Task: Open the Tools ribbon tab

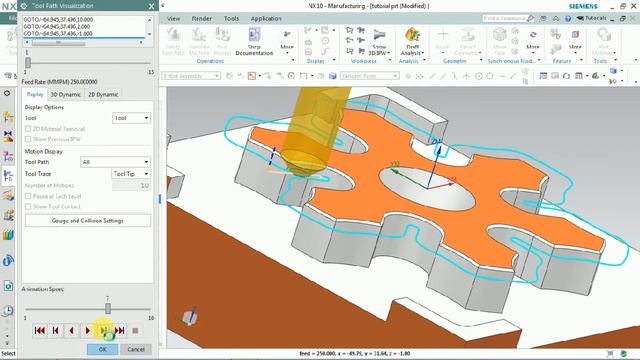Action: [231, 19]
